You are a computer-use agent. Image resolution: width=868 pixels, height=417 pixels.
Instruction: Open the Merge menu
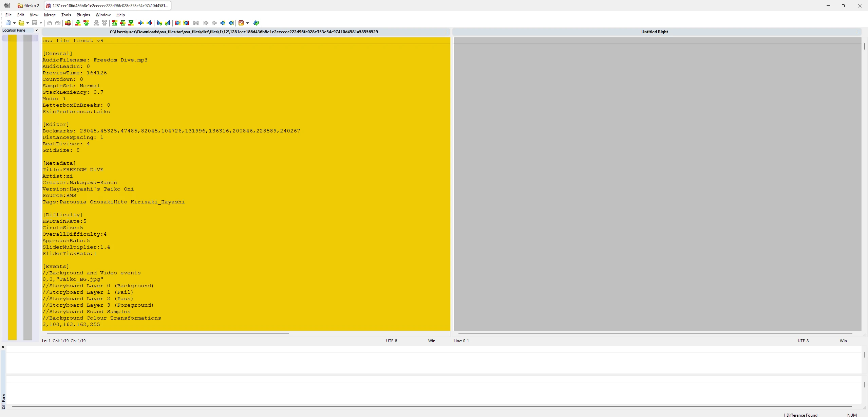(x=50, y=15)
